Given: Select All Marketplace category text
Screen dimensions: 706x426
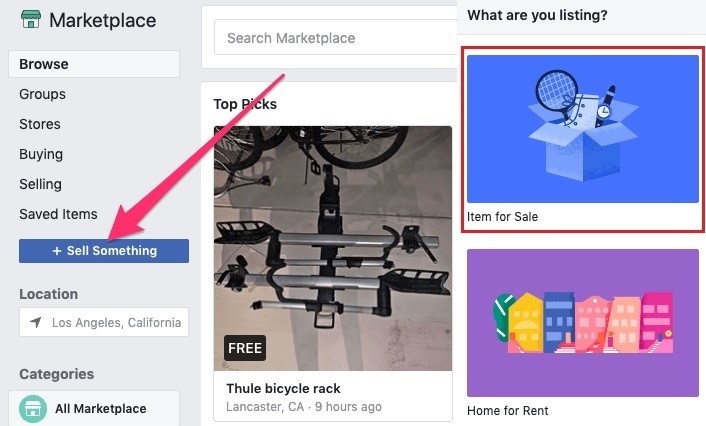Looking at the screenshot, I should [x=100, y=408].
